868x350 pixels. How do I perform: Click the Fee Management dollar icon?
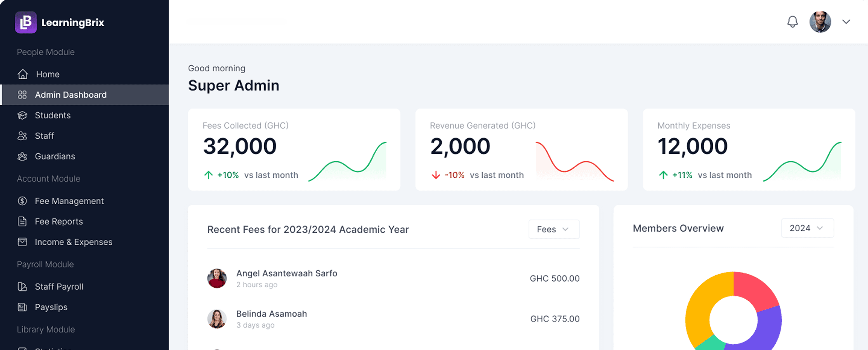coord(22,201)
